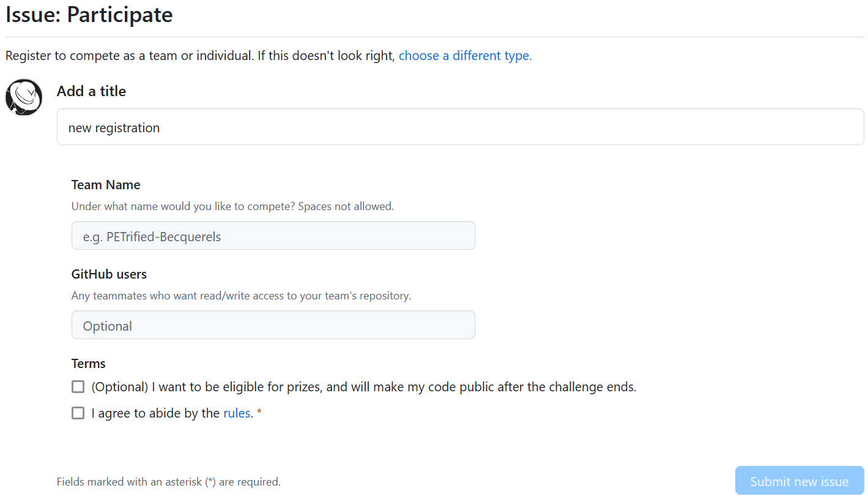Click the "I agree to abide by" text
The image size is (868, 499).
pyautogui.click(x=155, y=413)
